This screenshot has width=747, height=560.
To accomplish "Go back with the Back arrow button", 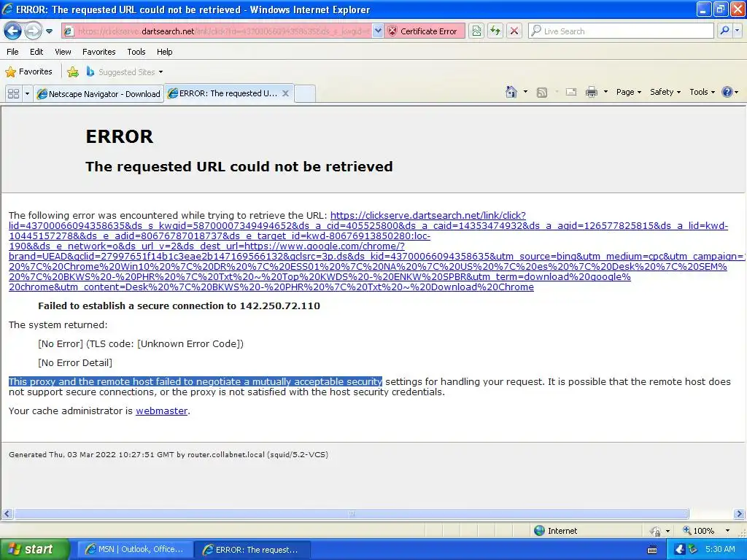I will 12,31.
